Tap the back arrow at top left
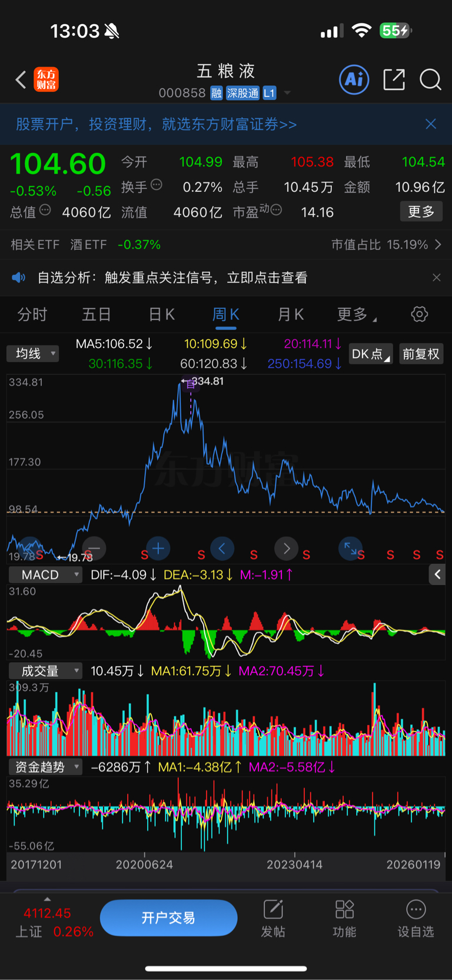This screenshot has width=452, height=980. (21, 79)
